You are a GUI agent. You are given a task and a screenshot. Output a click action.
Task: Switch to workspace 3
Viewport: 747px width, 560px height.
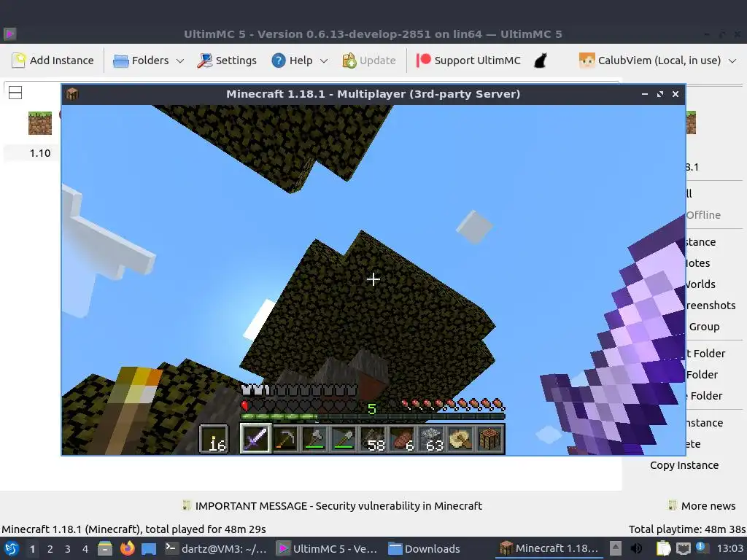click(x=68, y=549)
